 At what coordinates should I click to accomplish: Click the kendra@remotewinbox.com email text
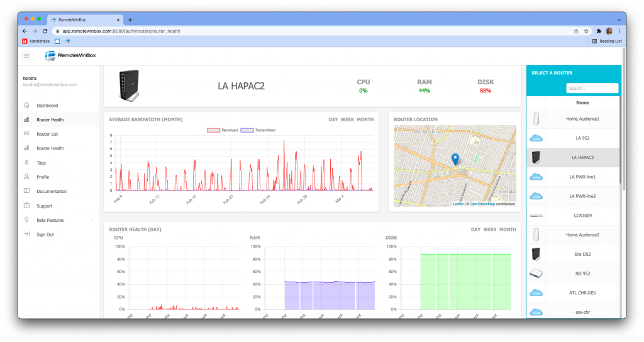tap(50, 85)
